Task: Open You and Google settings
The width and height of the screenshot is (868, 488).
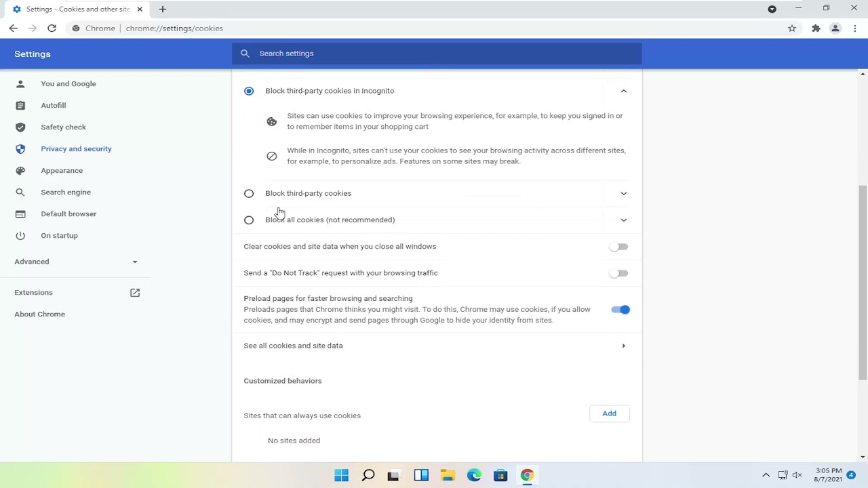Action: [x=68, y=84]
